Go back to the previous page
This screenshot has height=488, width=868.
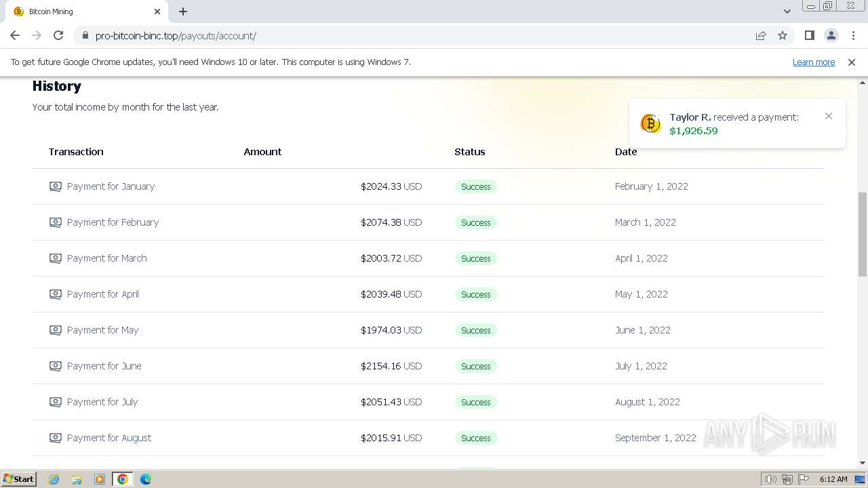coord(15,35)
